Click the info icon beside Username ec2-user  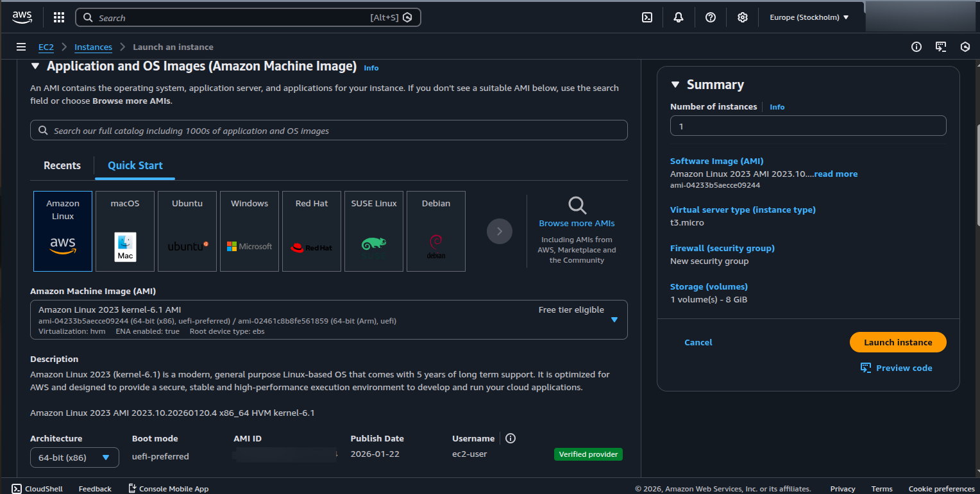click(x=510, y=438)
